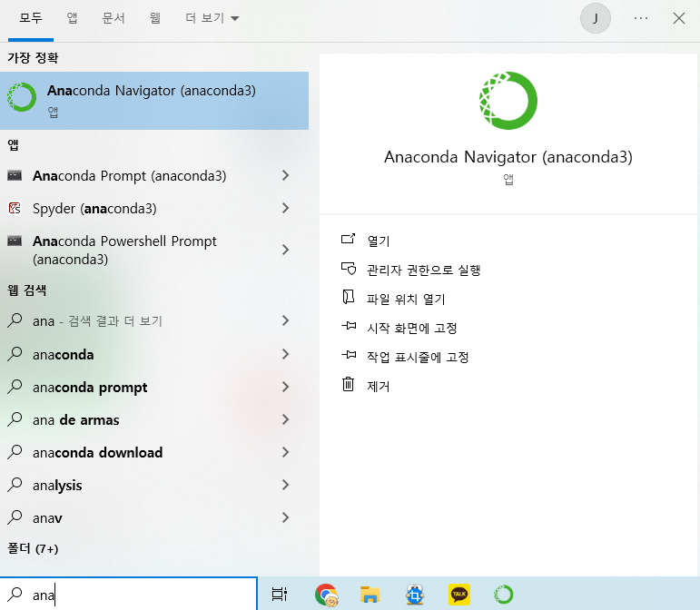Click 열기 to open the app
Image resolution: width=700 pixels, height=610 pixels.
click(378, 241)
